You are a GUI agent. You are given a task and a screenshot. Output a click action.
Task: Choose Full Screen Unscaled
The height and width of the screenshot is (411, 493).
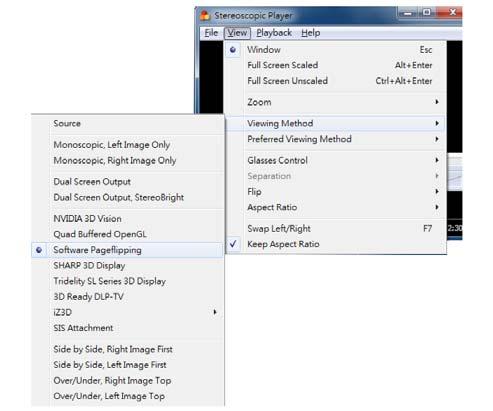pos(336,81)
